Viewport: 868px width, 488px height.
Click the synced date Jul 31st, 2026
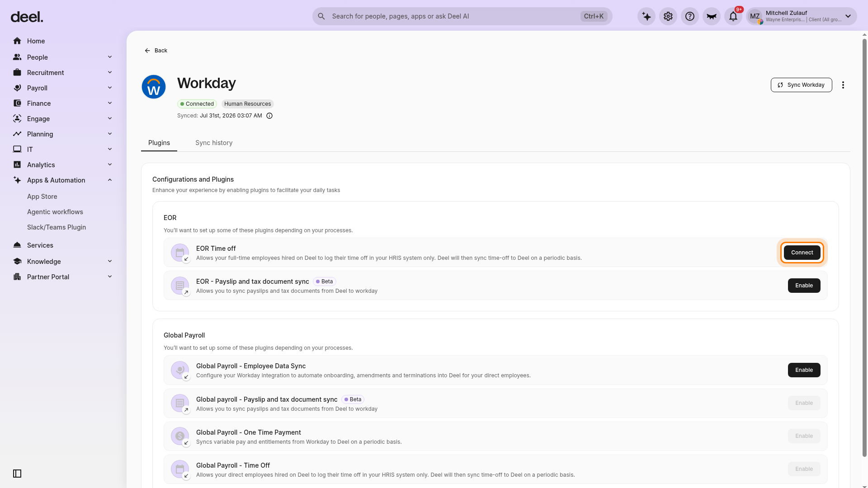[x=231, y=116]
